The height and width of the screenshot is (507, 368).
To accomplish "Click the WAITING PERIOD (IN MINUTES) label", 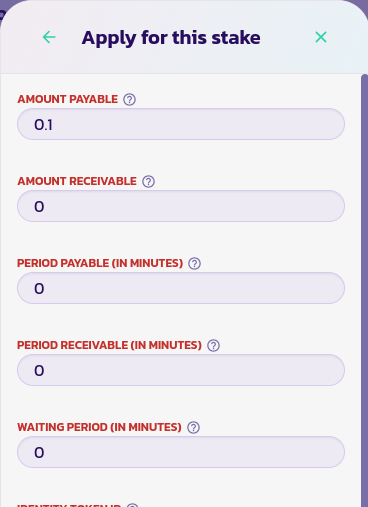I will tap(99, 427).
